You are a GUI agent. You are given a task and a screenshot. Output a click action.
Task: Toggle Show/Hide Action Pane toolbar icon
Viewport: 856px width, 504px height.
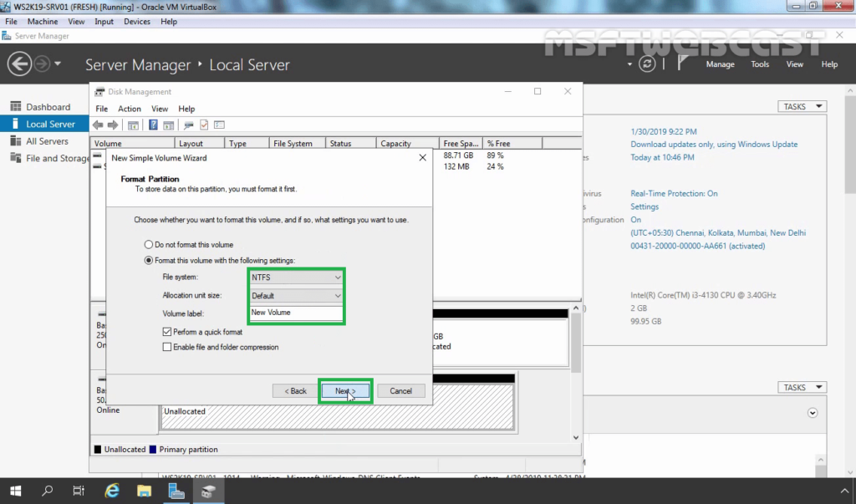(169, 125)
